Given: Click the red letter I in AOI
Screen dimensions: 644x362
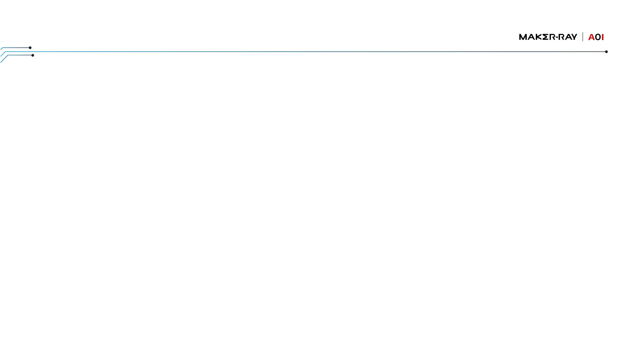Looking at the screenshot, I should pyautogui.click(x=603, y=37).
